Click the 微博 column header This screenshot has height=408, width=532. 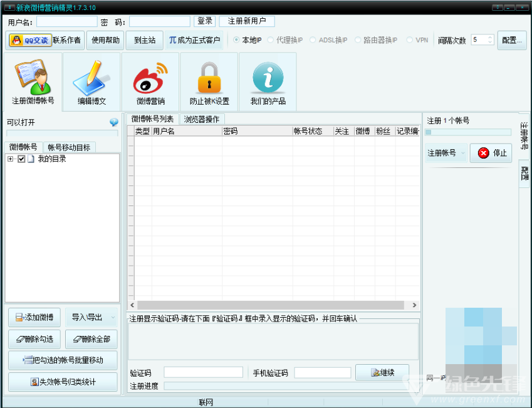(x=365, y=132)
